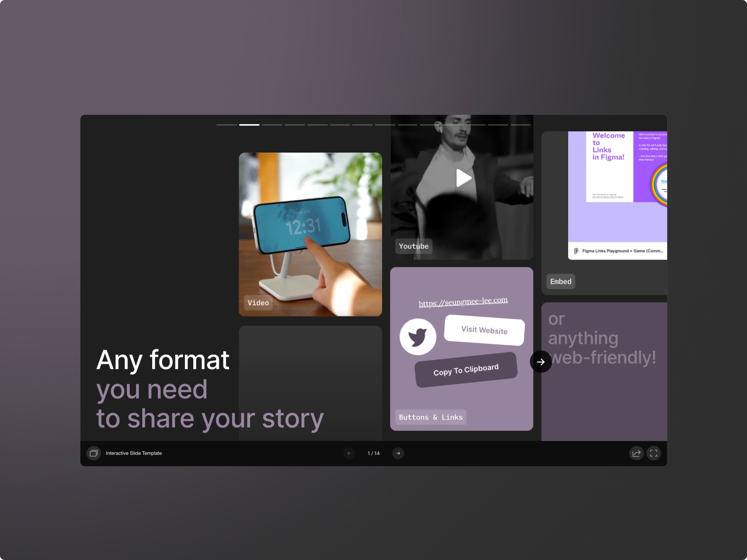Viewport: 747px width, 560px height.
Task: Open the seungmee-lee.com hyperlink
Action: [x=464, y=300]
